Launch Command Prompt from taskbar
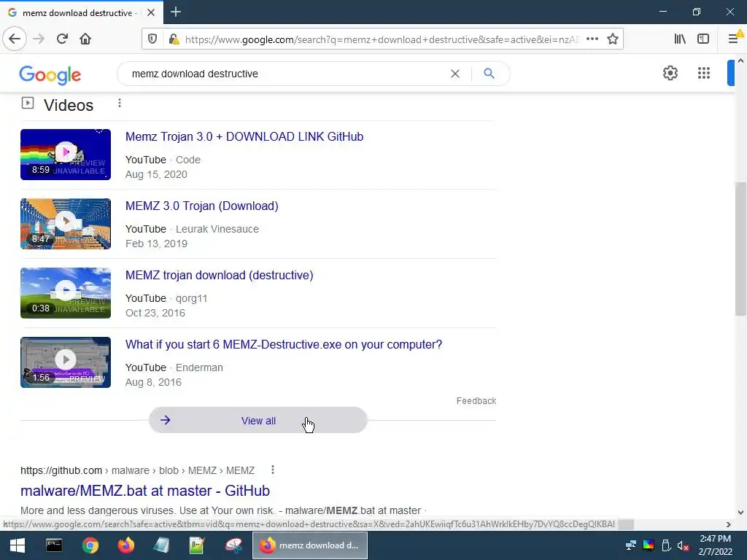 (54, 545)
